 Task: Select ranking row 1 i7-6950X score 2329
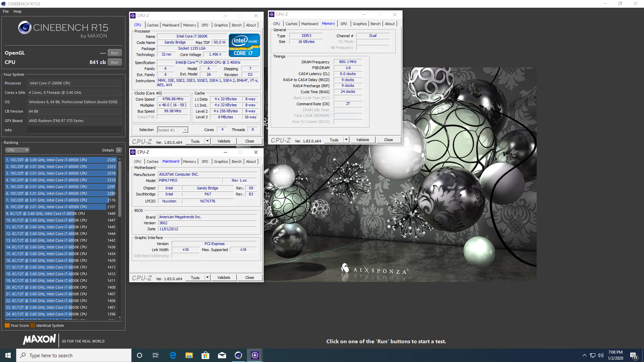click(x=60, y=160)
